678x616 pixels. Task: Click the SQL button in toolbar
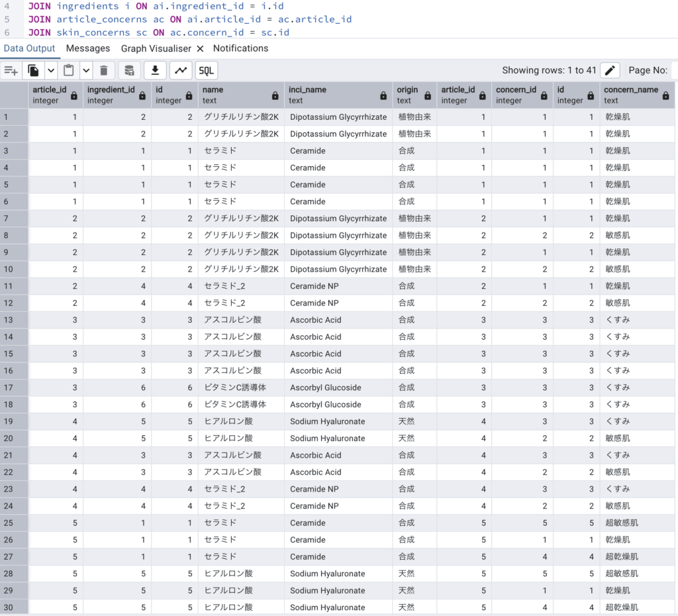(x=207, y=70)
